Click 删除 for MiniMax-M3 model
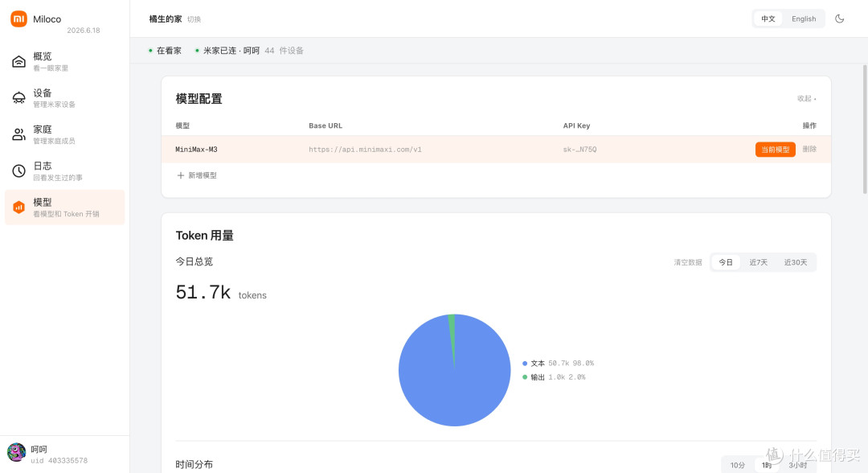The height and width of the screenshot is (473, 868). click(809, 149)
